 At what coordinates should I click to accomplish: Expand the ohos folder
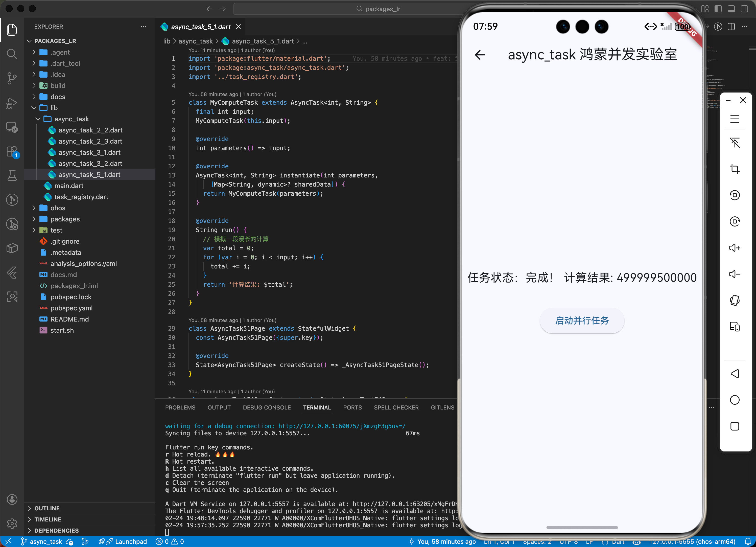click(58, 208)
